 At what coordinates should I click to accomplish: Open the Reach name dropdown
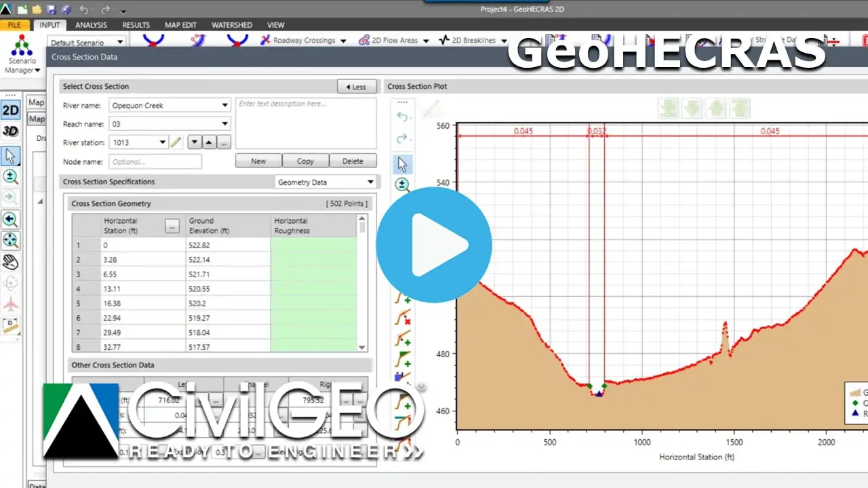pos(224,123)
